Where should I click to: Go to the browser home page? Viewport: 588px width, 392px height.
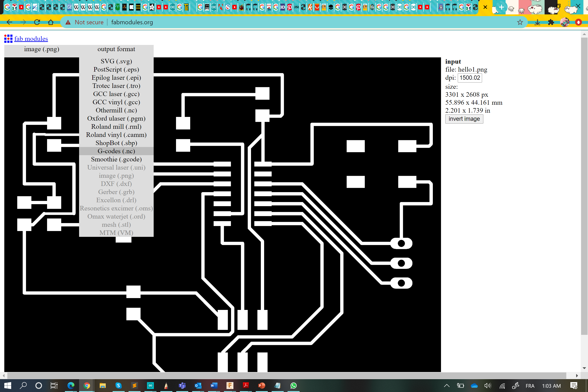tap(51, 22)
